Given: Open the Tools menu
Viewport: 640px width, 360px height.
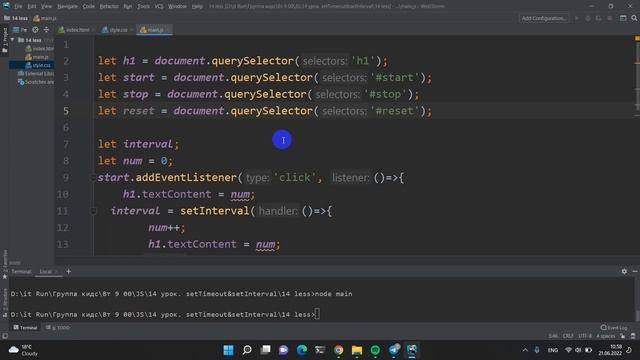Looking at the screenshot, I should click(143, 6).
